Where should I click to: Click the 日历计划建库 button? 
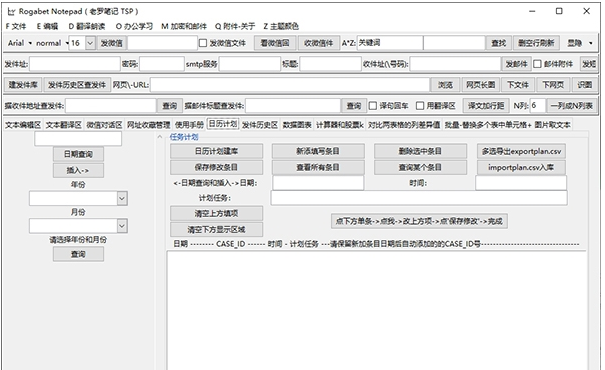216,151
